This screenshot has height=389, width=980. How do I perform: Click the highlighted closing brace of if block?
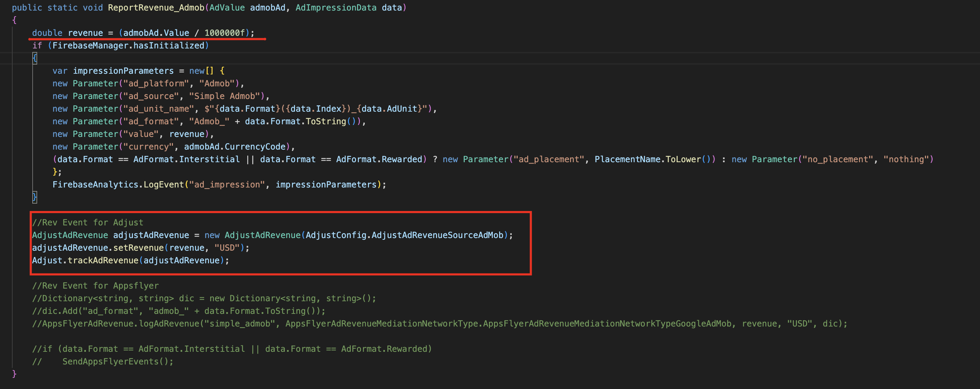pyautogui.click(x=35, y=197)
